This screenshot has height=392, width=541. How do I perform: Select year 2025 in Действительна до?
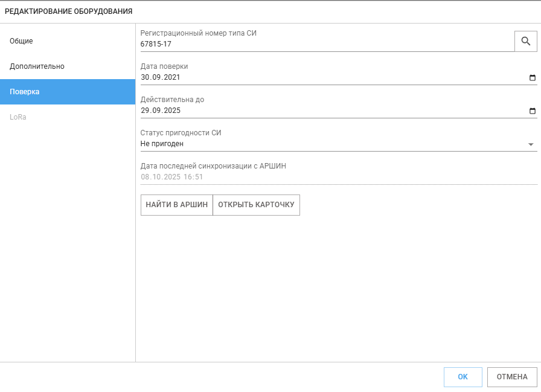click(171, 111)
